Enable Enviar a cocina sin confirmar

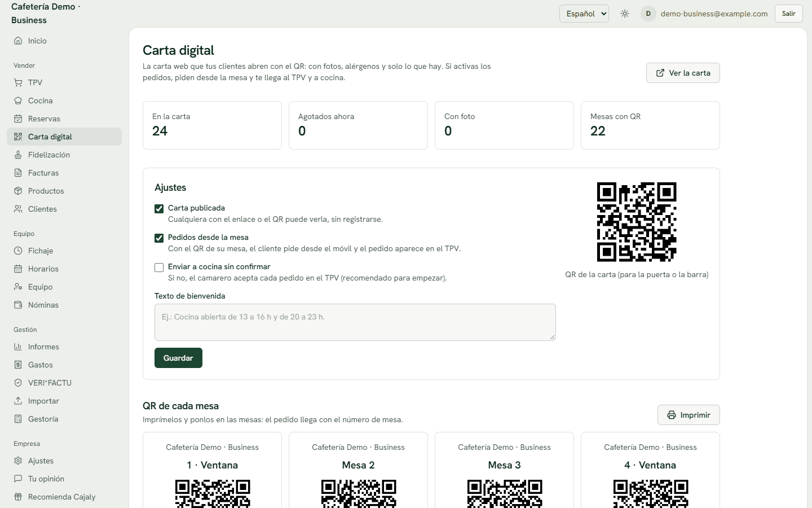pos(159,268)
